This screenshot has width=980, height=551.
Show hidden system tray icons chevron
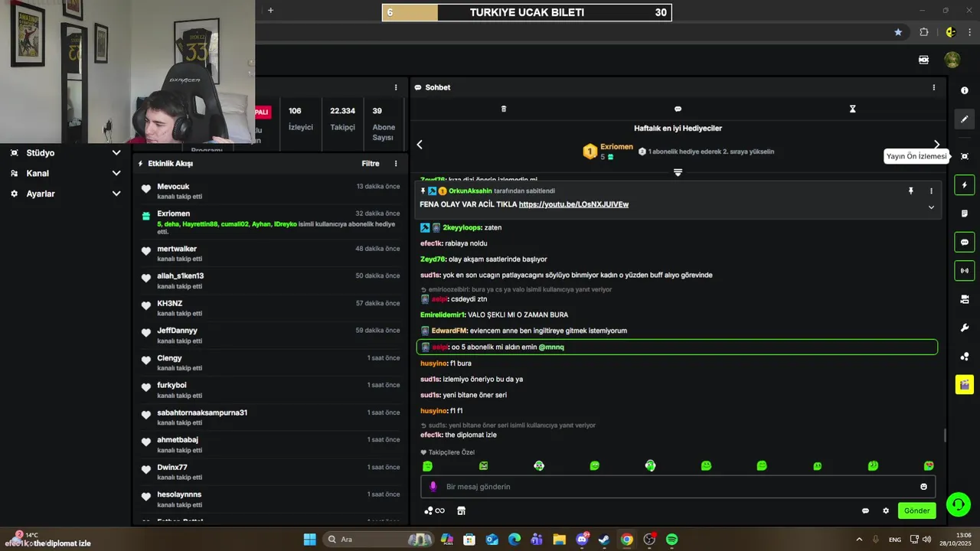pos(859,540)
